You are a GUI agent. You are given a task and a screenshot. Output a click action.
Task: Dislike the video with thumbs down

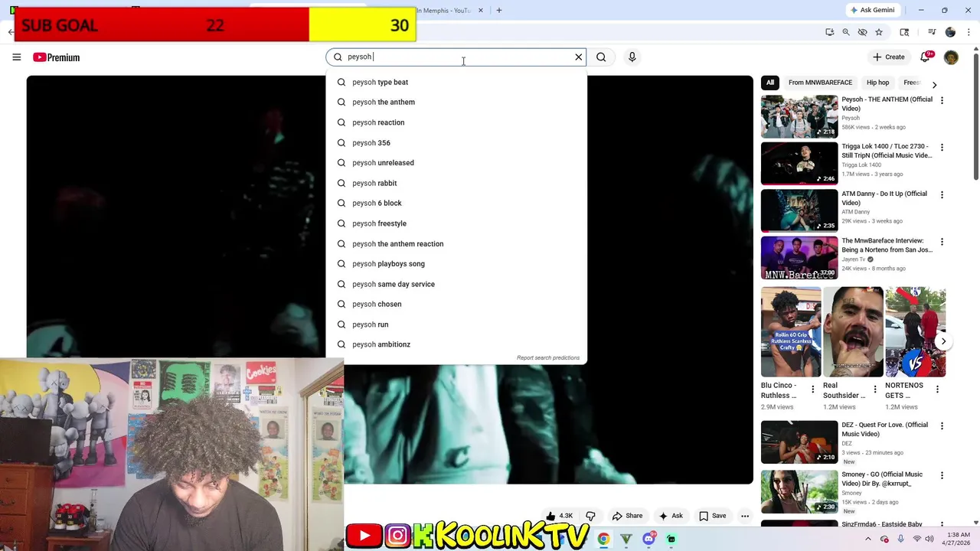(x=590, y=516)
